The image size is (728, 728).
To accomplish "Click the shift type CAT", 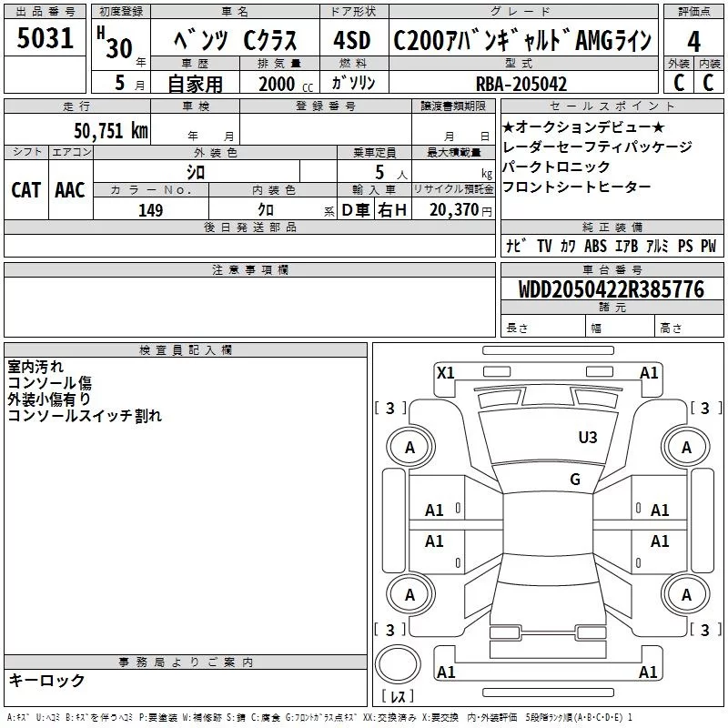I will click(x=26, y=190).
